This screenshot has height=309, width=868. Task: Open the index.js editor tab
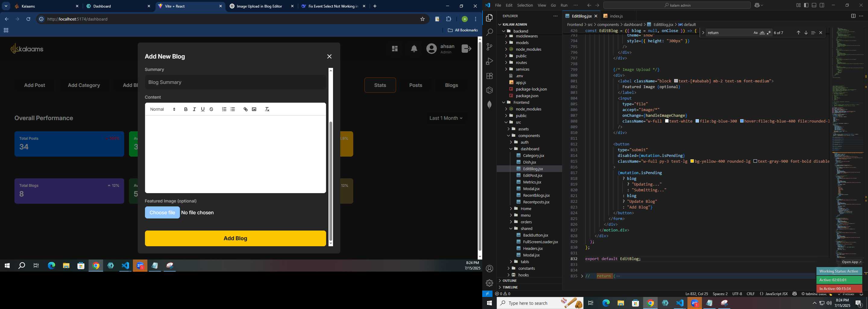click(x=616, y=16)
